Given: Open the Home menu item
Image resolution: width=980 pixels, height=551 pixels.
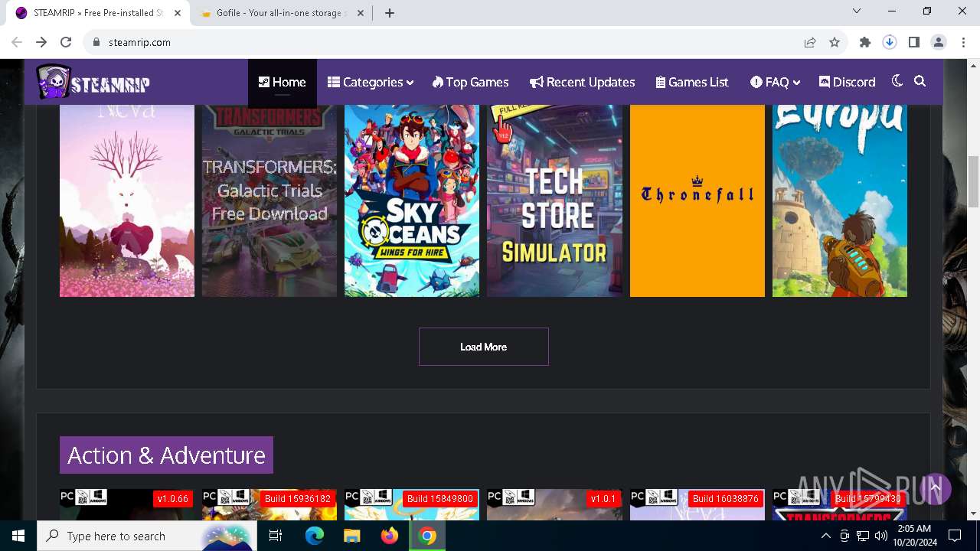Looking at the screenshot, I should tap(282, 82).
